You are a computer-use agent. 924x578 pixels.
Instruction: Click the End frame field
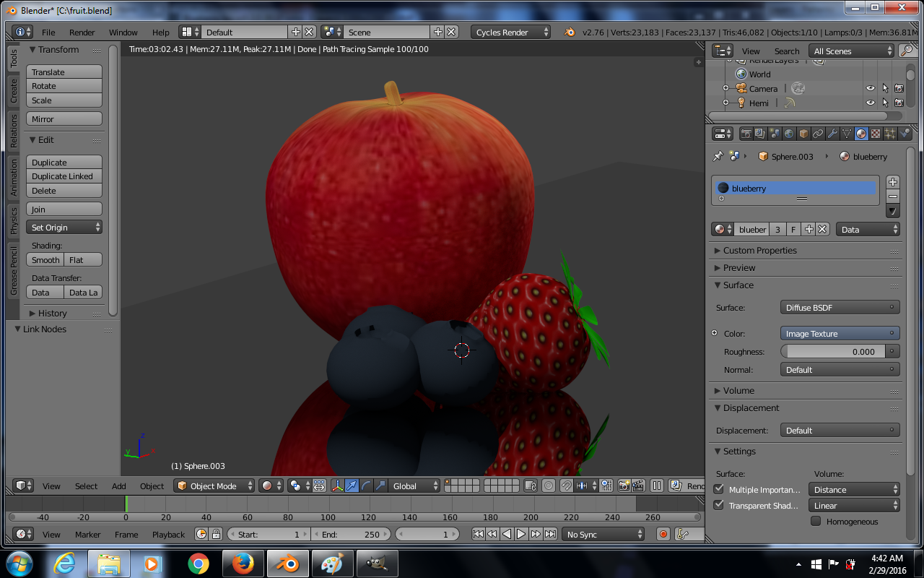pyautogui.click(x=352, y=534)
